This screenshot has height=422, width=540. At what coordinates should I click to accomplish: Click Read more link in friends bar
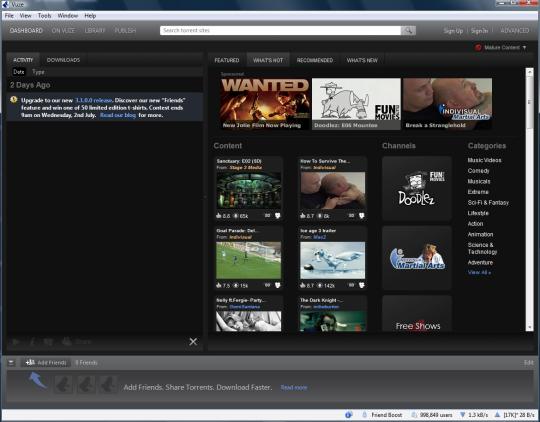pyautogui.click(x=294, y=388)
